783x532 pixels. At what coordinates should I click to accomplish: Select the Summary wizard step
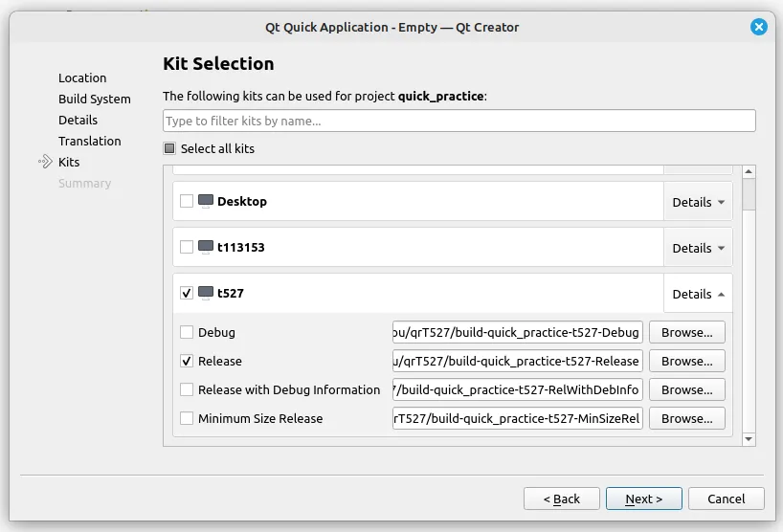click(84, 183)
